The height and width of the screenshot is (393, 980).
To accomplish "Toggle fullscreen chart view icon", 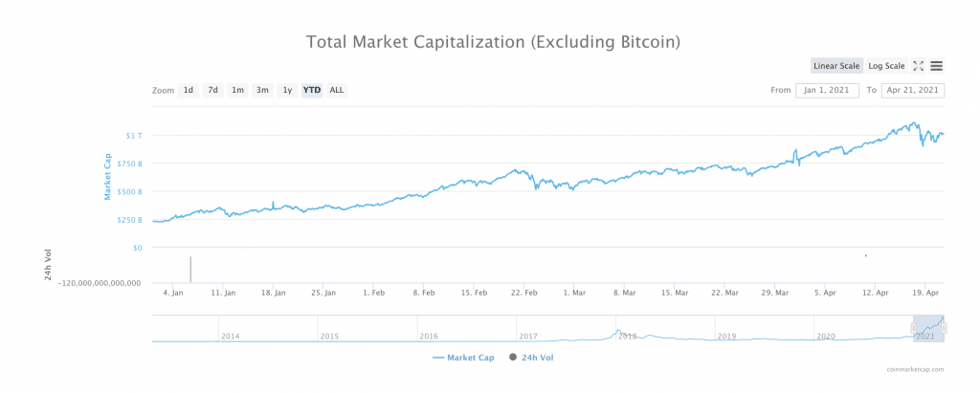I will [918, 66].
